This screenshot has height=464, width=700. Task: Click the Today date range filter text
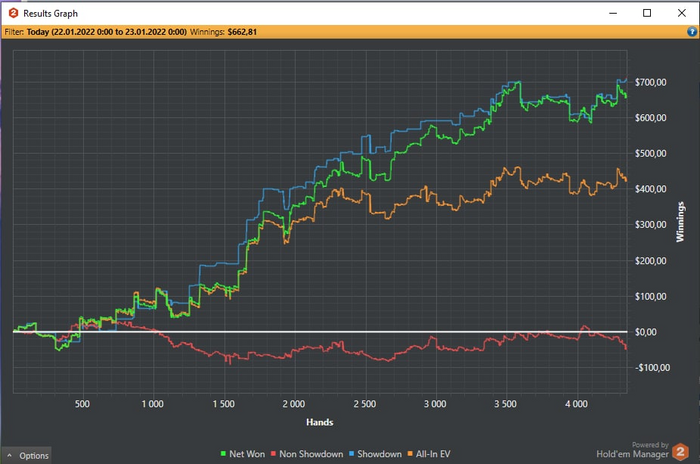click(107, 32)
